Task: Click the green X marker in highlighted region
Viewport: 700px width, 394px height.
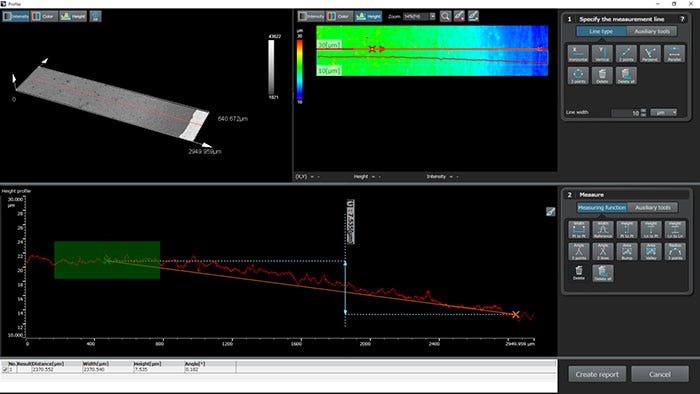Action: pos(107,260)
